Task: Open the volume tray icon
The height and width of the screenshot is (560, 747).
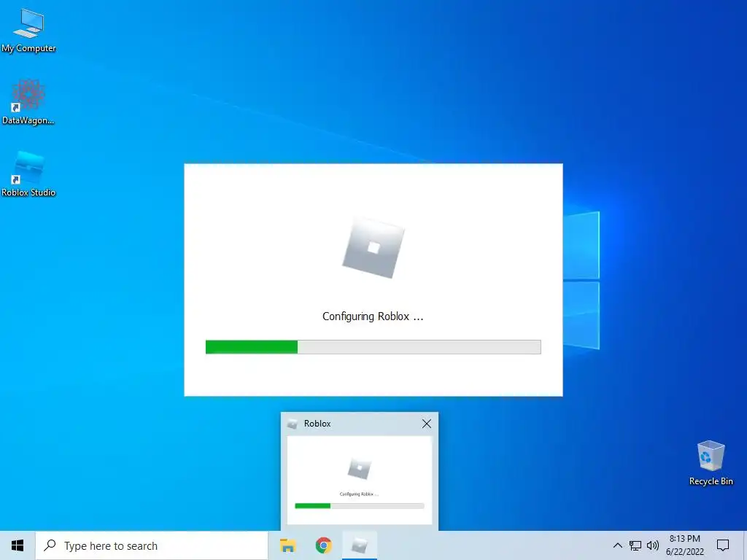Action: pos(652,545)
